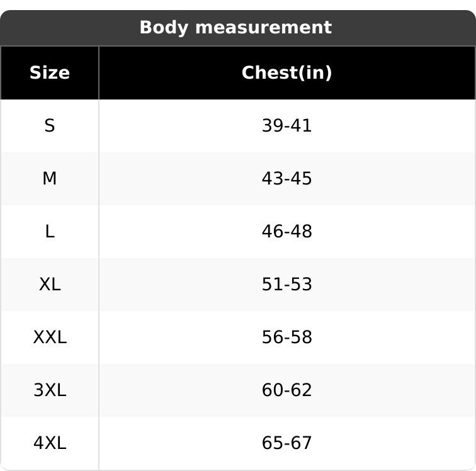Select the size label beside 56-58
This screenshot has height=471, width=476.
pos(49,338)
